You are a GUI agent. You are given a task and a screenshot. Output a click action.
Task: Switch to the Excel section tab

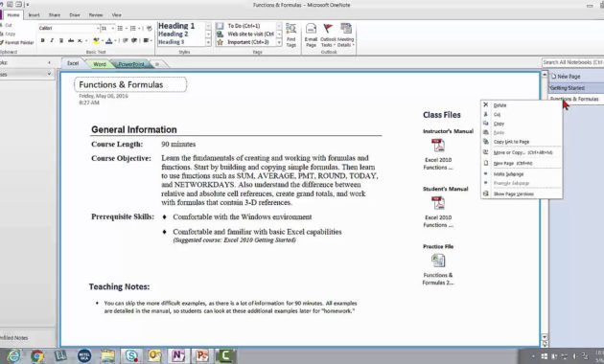(73, 63)
